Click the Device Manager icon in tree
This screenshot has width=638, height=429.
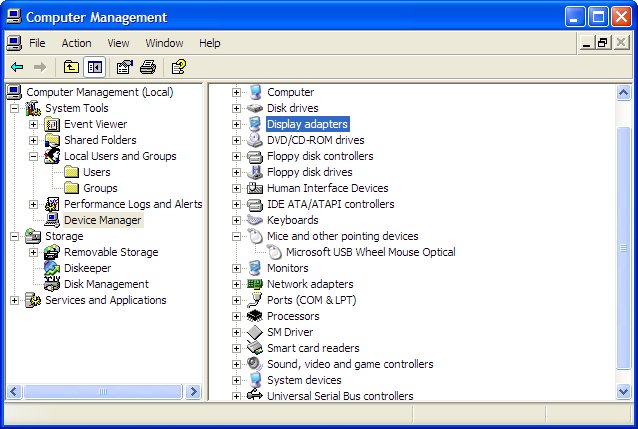point(52,220)
